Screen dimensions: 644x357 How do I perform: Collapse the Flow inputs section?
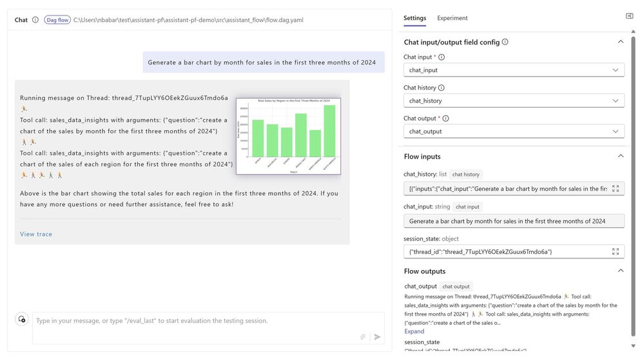(620, 156)
